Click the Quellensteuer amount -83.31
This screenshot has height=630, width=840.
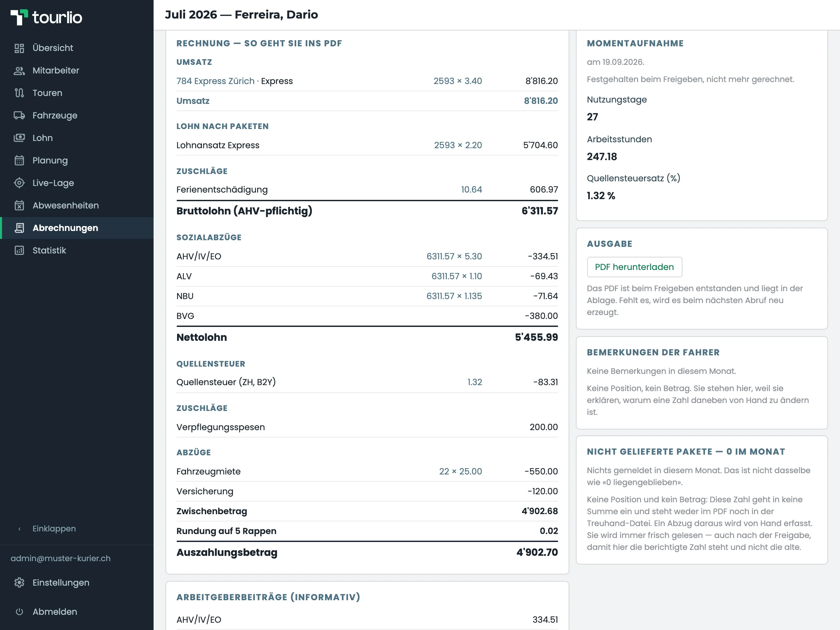coord(545,382)
